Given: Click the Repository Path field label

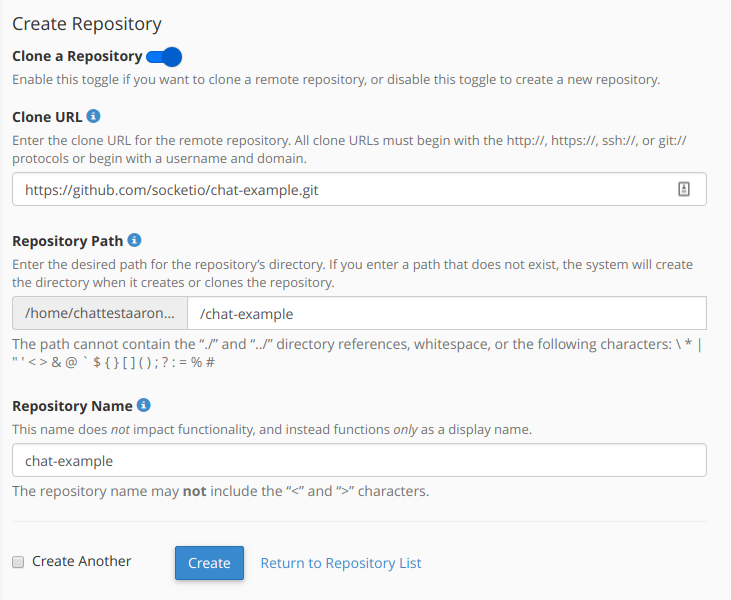Looking at the screenshot, I should (67, 241).
